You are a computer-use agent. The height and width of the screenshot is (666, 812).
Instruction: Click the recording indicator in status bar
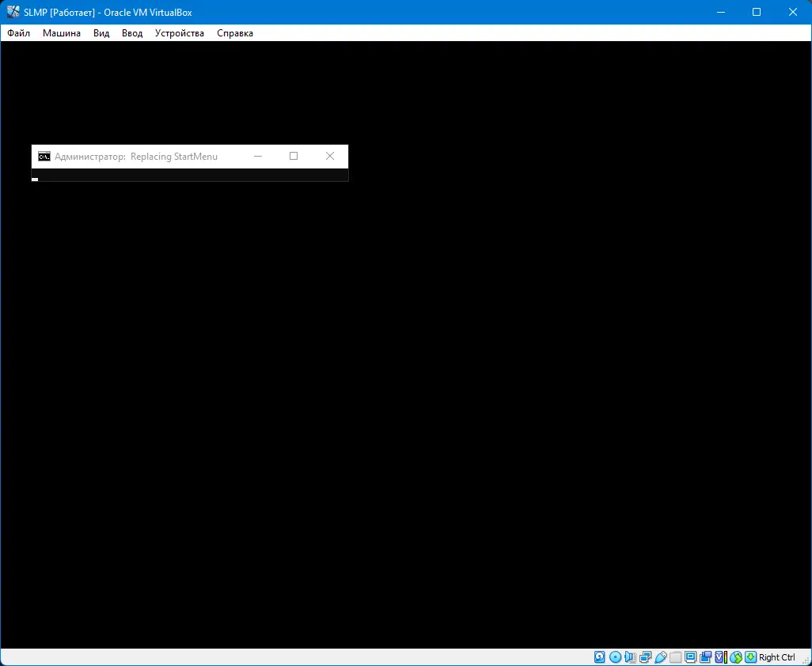(704, 657)
